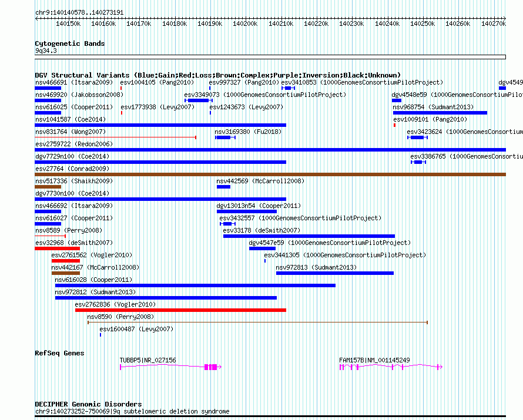Click the 140250k ruler tick label
Screen dimensions: 523x420
point(423,23)
